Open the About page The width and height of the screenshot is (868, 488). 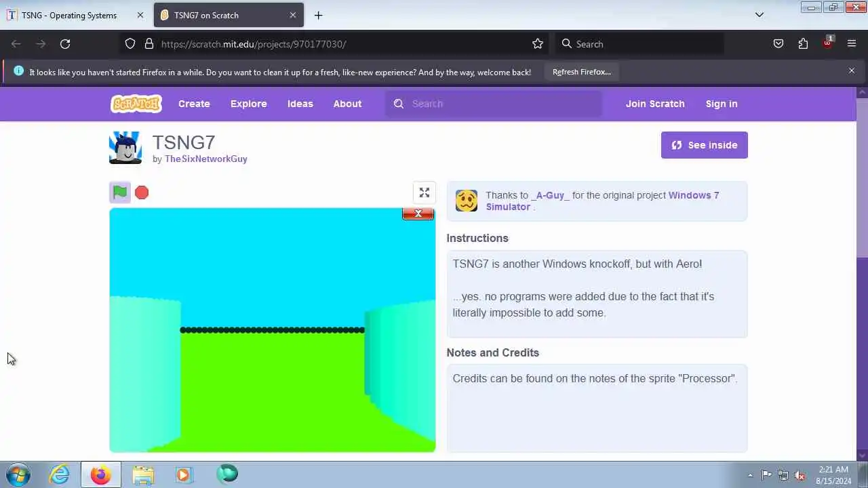[347, 104]
